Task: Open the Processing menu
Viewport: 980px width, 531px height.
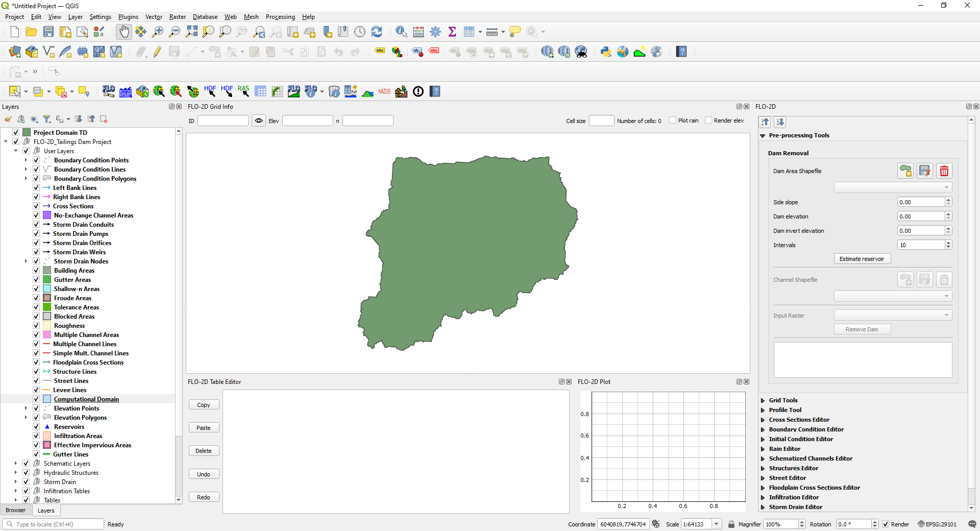Action: [x=280, y=17]
